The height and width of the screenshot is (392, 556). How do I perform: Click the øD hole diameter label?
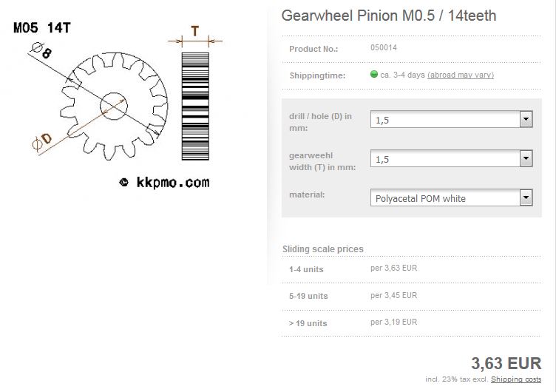42,142
